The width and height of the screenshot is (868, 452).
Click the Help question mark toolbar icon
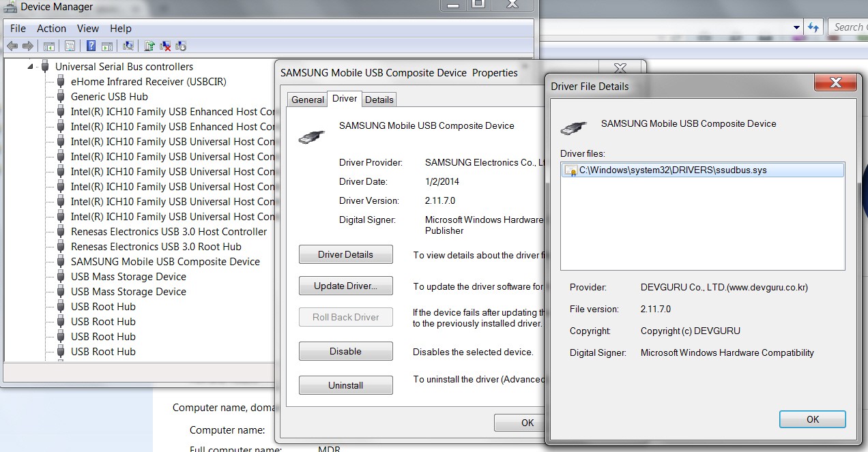point(91,46)
